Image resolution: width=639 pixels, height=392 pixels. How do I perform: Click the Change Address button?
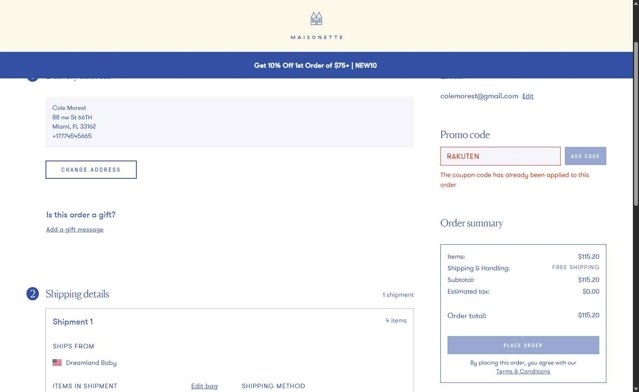(91, 170)
